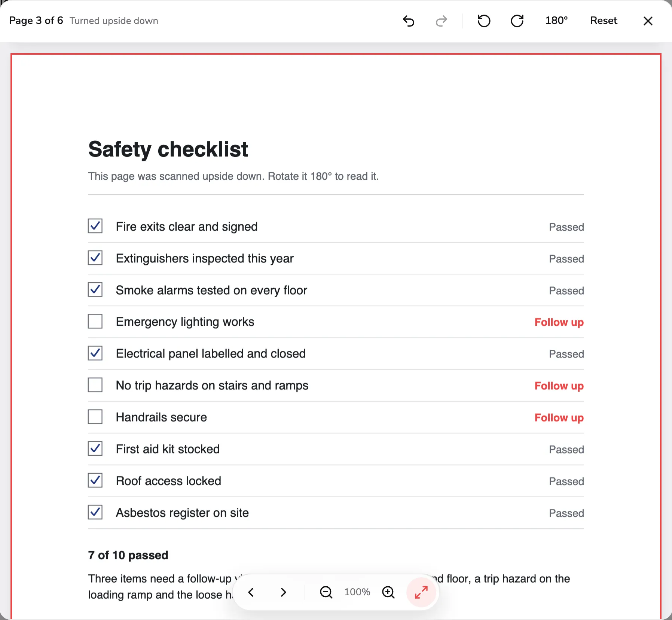Zoom out of the page

[x=326, y=592]
